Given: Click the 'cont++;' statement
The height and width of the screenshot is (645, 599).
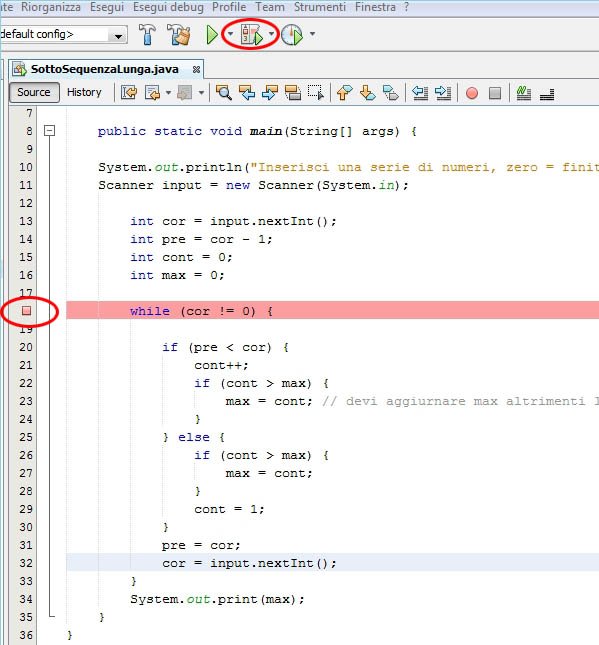Looking at the screenshot, I should pyautogui.click(x=221, y=365).
